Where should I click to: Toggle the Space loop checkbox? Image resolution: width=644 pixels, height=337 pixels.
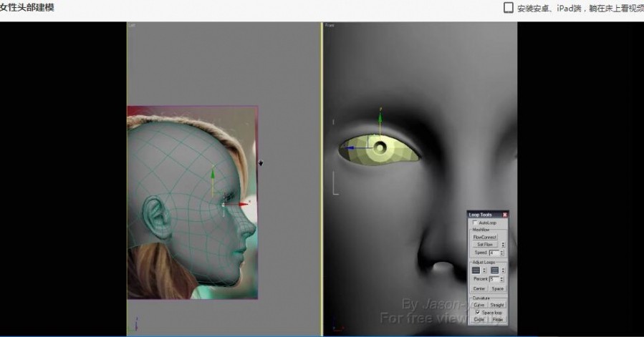478,313
